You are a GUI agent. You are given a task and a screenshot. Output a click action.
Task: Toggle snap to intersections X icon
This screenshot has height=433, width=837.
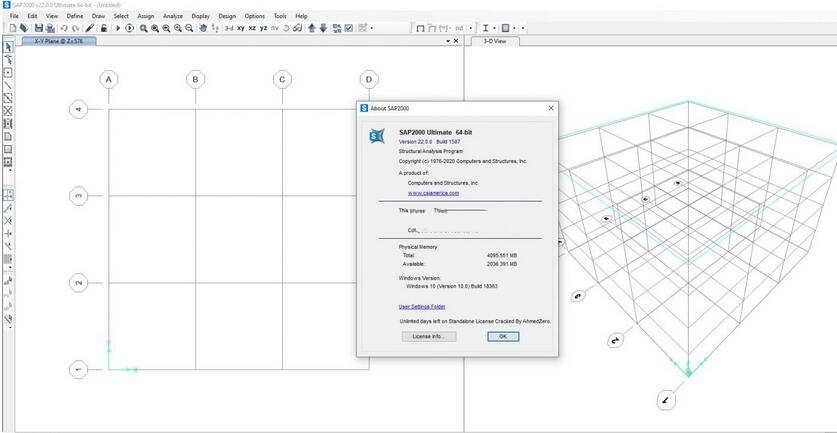click(8, 221)
